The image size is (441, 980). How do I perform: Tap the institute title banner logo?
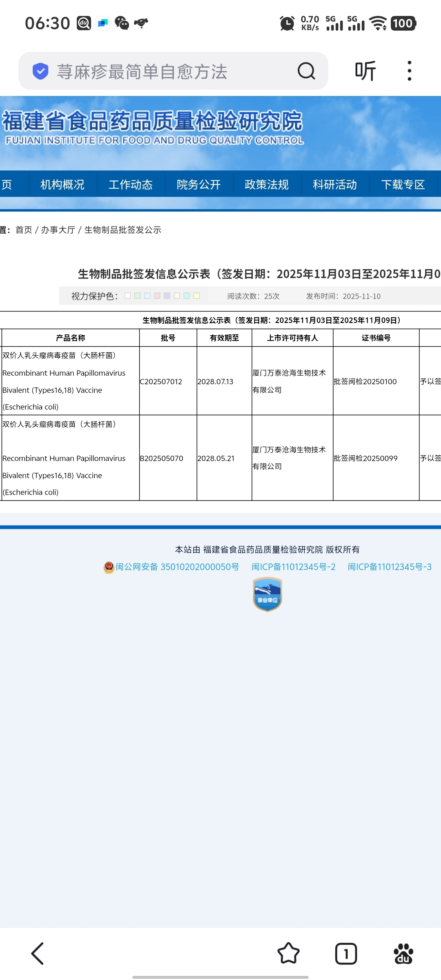tap(153, 127)
